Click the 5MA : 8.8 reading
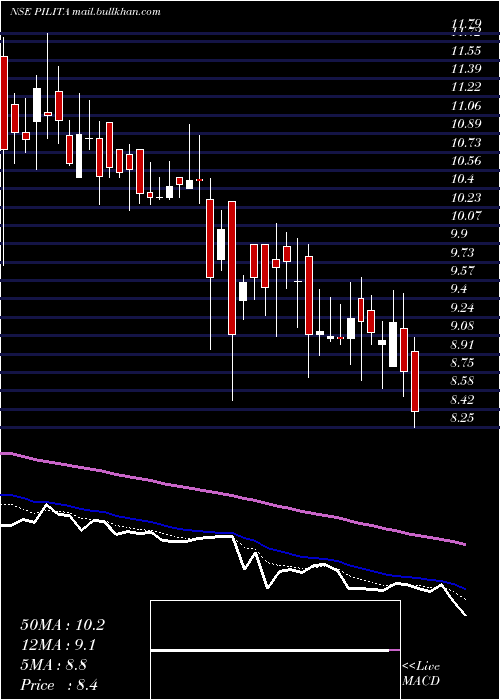500x700 pixels. 54,665
